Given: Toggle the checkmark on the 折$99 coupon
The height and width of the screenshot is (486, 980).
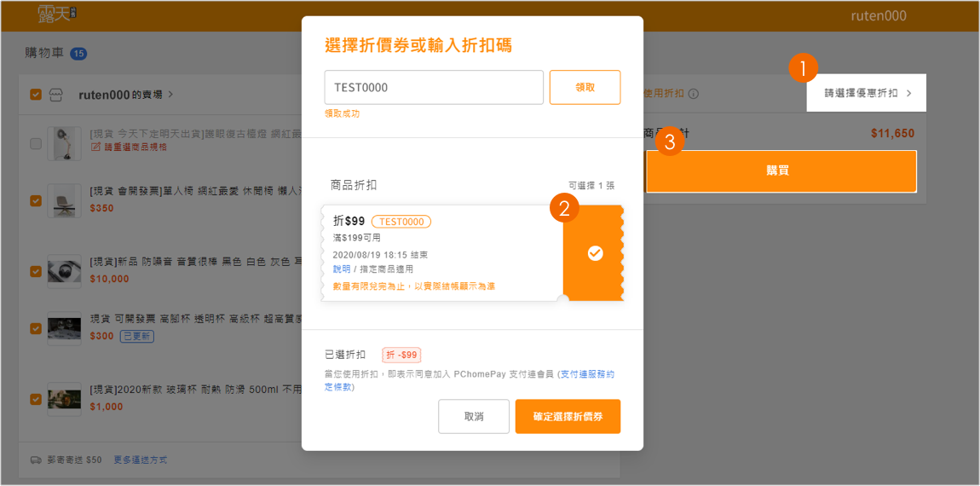Looking at the screenshot, I should coord(595,253).
